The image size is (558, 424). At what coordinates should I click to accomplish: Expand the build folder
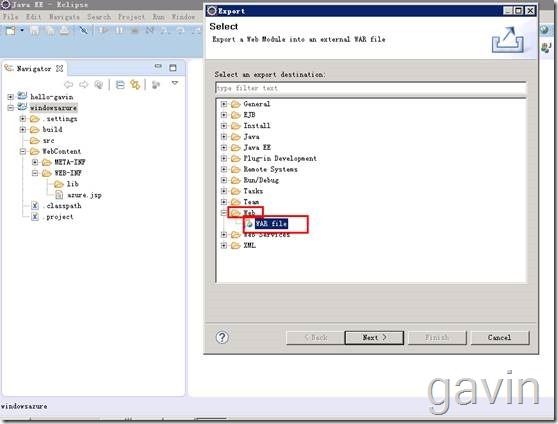point(23,130)
